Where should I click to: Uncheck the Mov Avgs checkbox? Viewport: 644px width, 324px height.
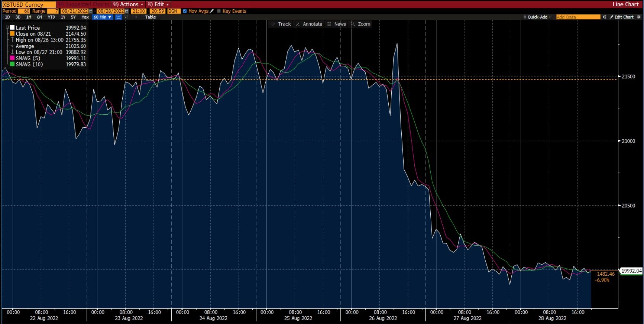pos(185,11)
